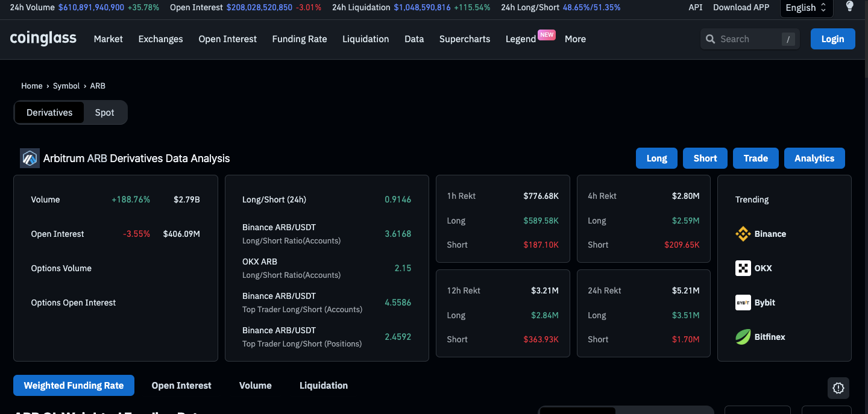This screenshot has width=868, height=414.
Task: Toggle the light bulb theme icon
Action: click(x=850, y=7)
